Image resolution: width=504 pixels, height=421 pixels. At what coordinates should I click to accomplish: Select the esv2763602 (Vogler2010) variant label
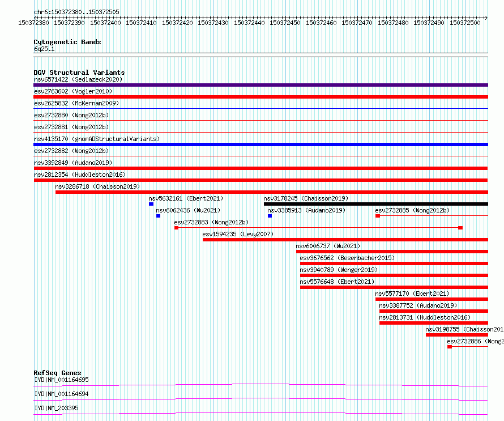73,91
